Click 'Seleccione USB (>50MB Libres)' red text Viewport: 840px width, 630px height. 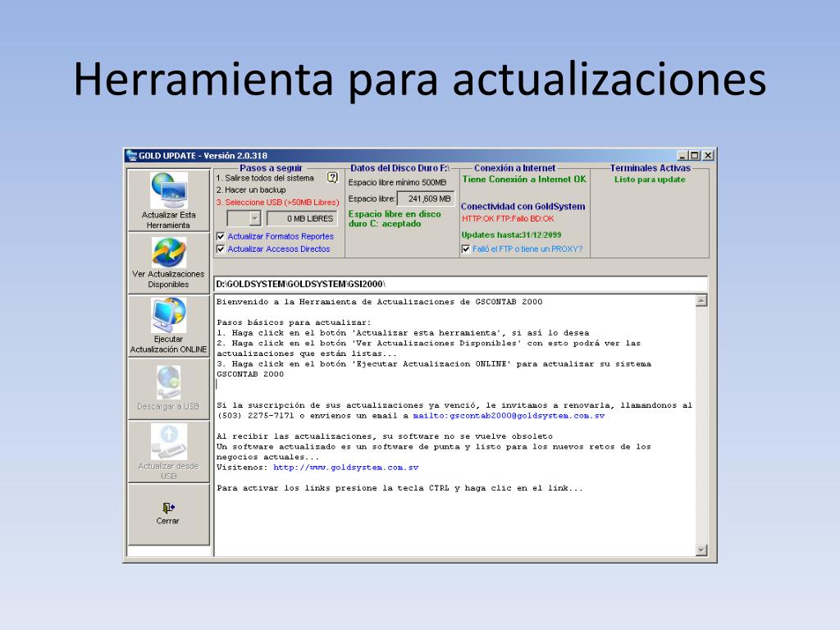coord(282,203)
